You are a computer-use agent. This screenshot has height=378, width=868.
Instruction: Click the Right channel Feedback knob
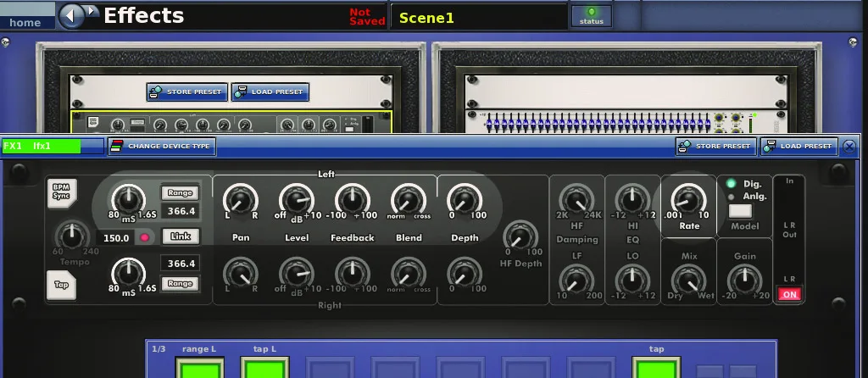[x=353, y=274]
